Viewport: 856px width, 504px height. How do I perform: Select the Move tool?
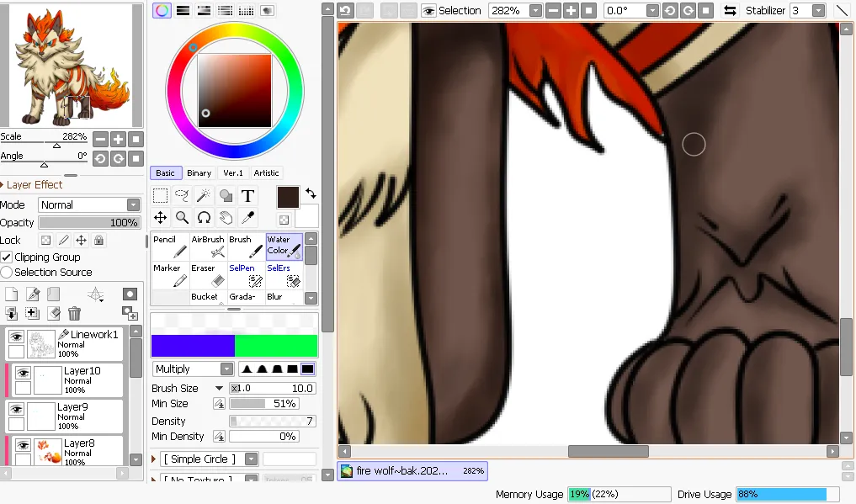coord(160,218)
